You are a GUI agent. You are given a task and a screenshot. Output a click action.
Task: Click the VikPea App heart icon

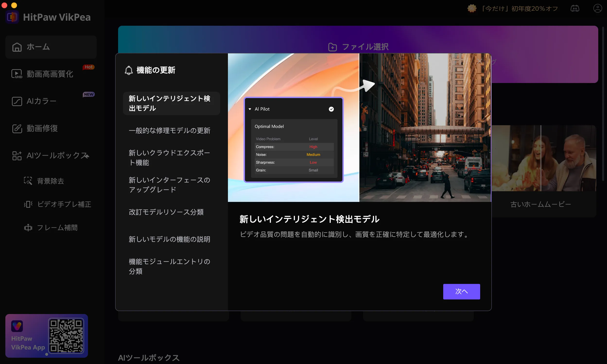(x=17, y=326)
